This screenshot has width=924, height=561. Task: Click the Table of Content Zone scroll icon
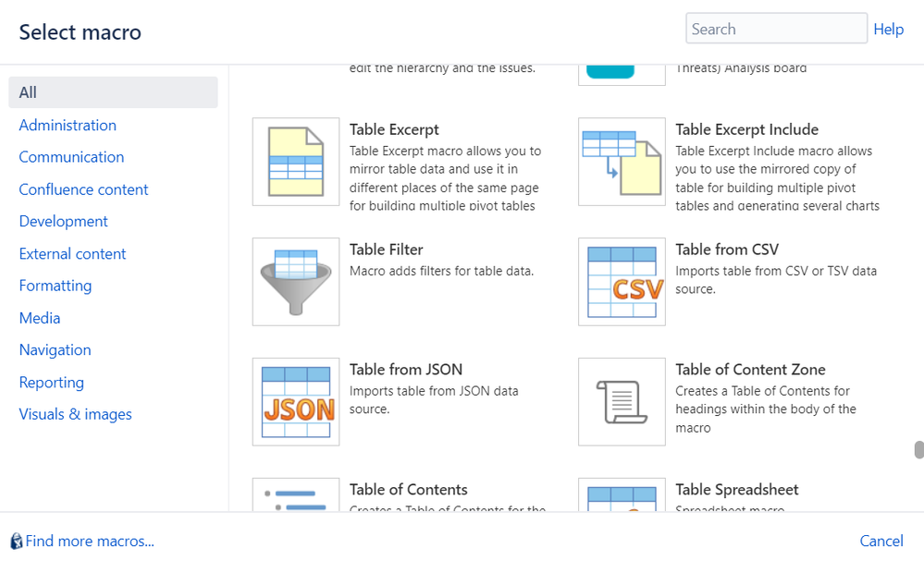(x=622, y=402)
